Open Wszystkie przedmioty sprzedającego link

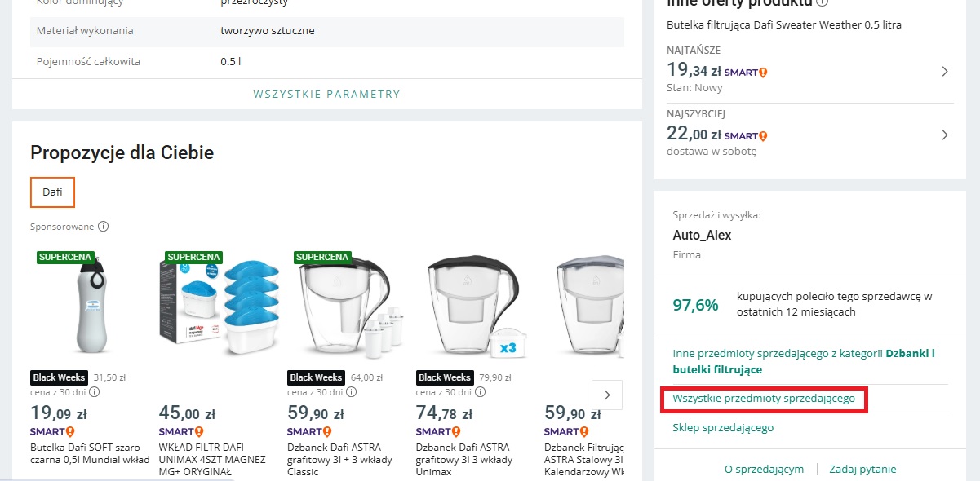click(x=763, y=399)
